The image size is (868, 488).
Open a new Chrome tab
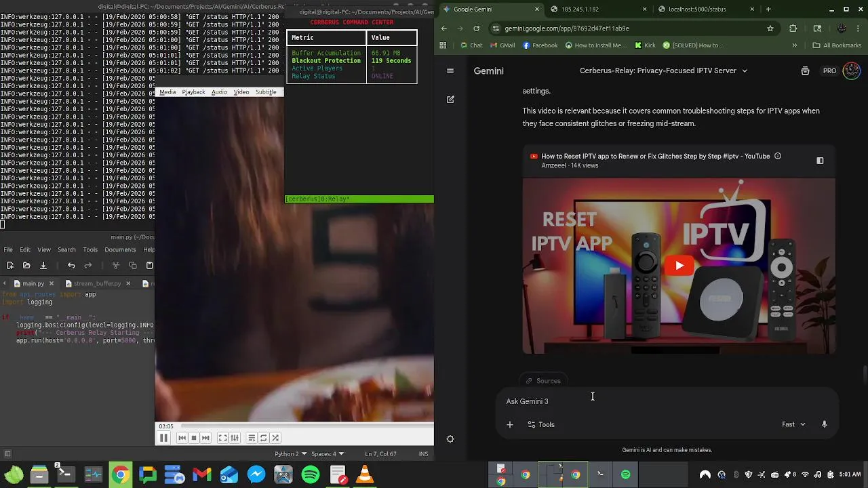tap(768, 9)
